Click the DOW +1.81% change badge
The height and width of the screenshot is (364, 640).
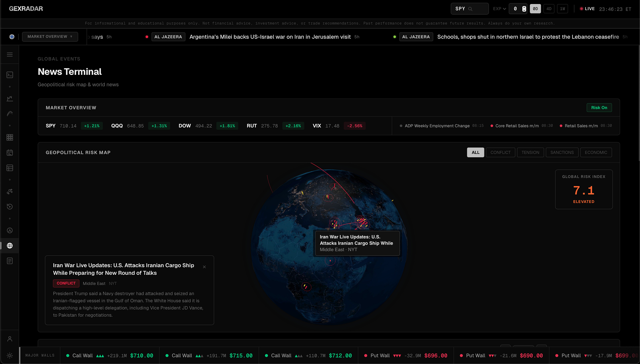point(227,126)
